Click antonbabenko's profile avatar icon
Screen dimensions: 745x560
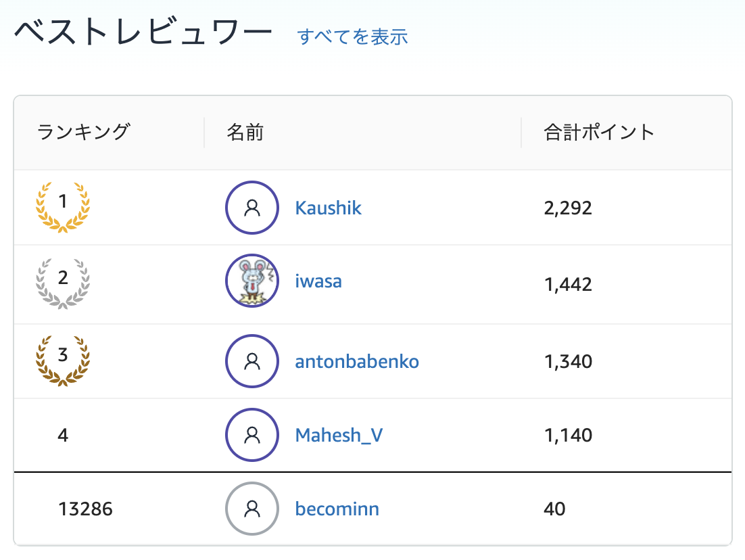click(252, 362)
